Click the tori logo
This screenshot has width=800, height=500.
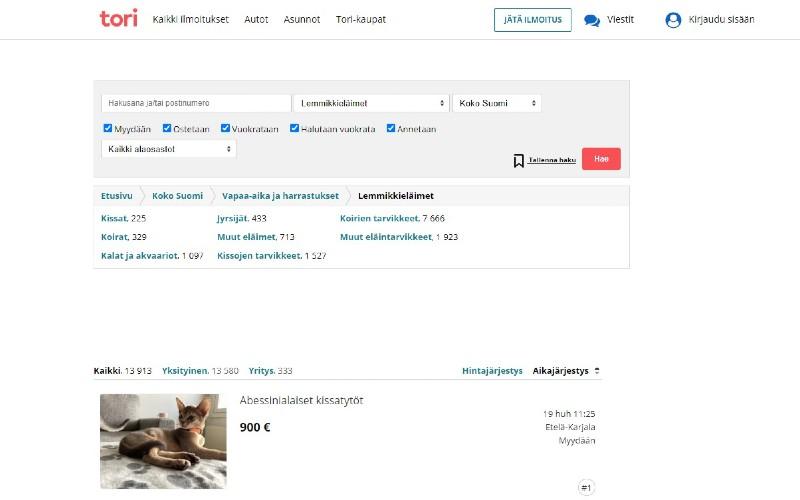click(x=118, y=19)
